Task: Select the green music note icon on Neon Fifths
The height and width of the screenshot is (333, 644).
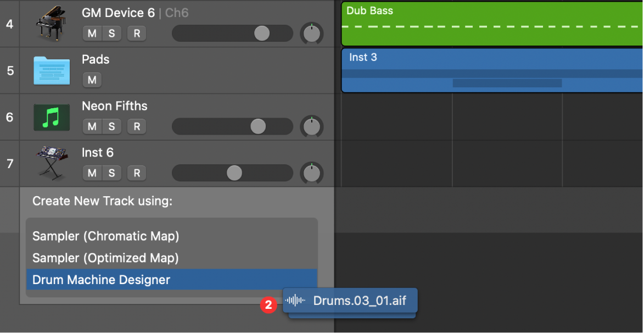Action: click(51, 117)
